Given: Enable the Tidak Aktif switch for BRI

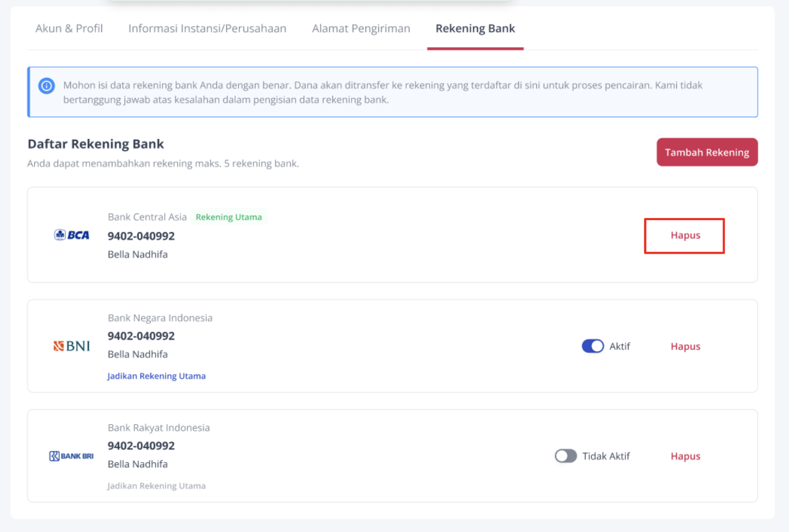Looking at the screenshot, I should click(x=566, y=456).
